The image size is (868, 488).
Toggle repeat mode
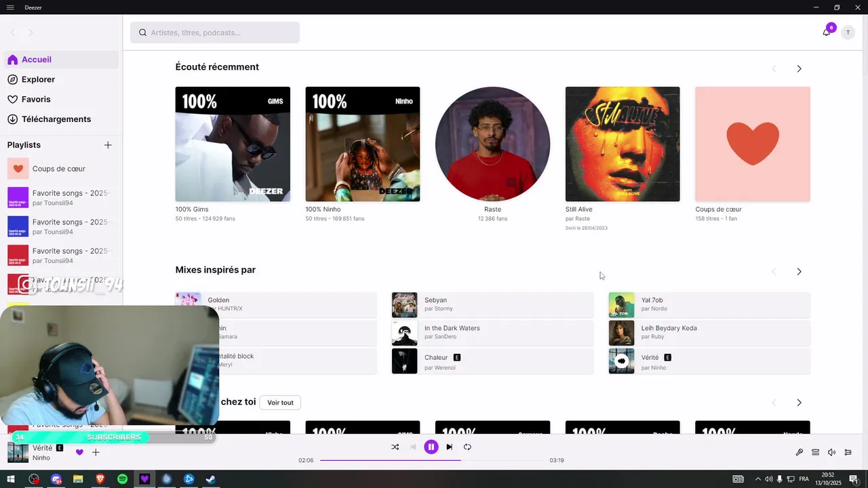(x=467, y=447)
